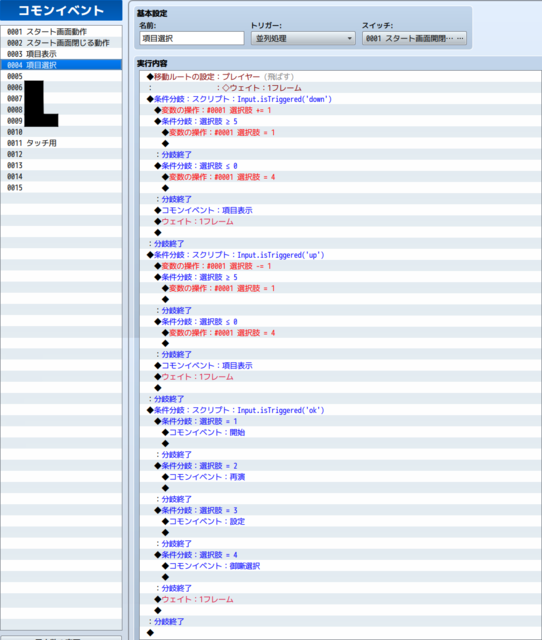Select red ウェイト：1フレーム row in 'ok' block
This screenshot has height=640, width=542.
(x=340, y=599)
